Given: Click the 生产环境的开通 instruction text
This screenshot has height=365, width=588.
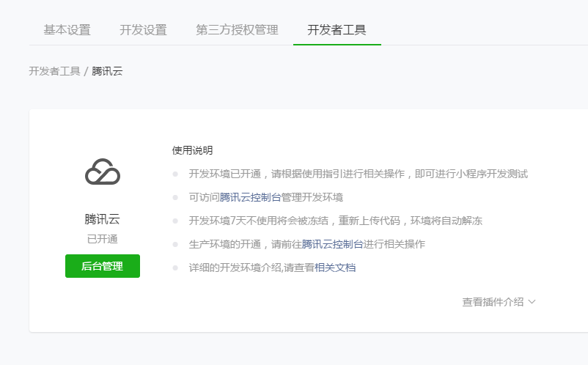Looking at the screenshot, I should pos(245,244).
